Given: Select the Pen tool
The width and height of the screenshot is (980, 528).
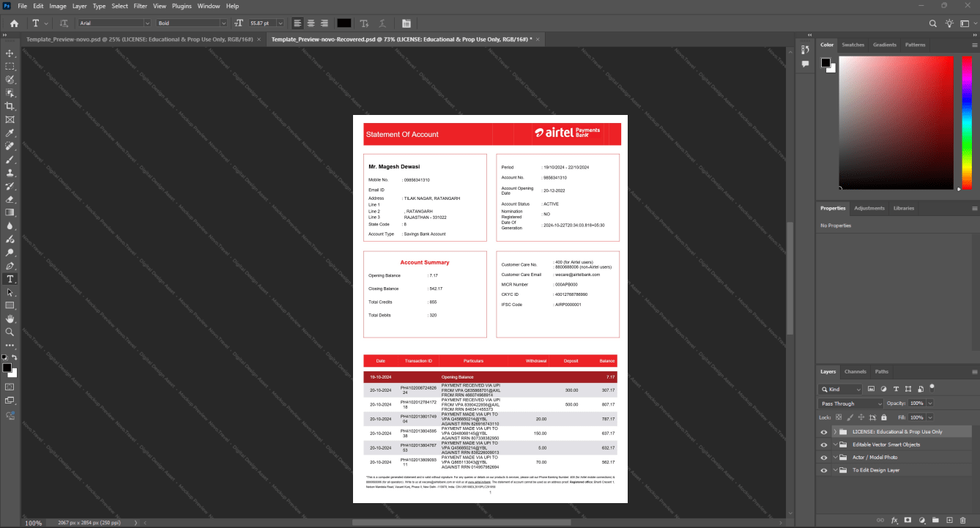Looking at the screenshot, I should click(x=10, y=265).
